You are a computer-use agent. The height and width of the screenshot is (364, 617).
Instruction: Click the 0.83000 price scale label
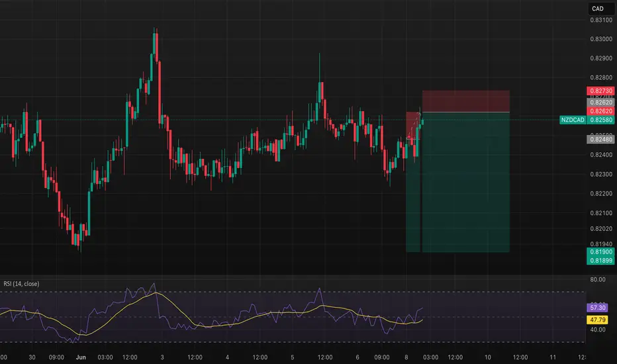pos(601,39)
